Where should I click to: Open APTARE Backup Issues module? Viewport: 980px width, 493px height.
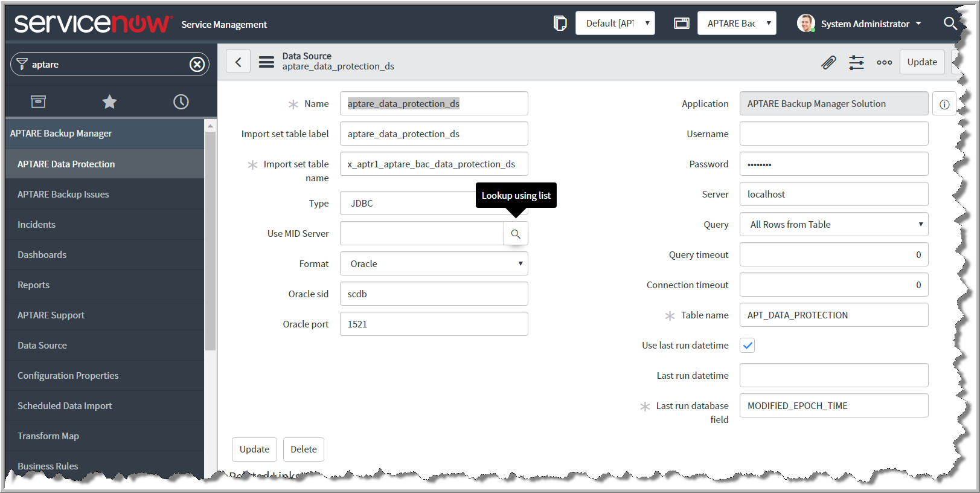[104, 194]
